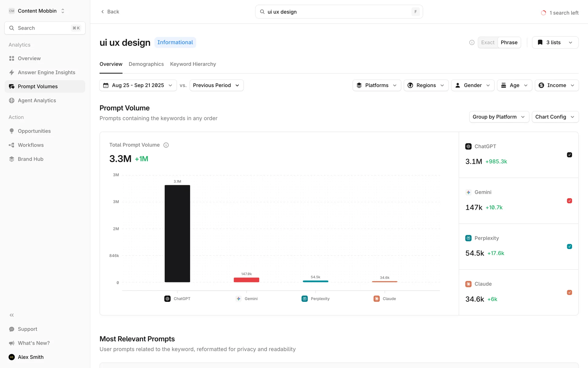The image size is (588, 368).
Task: Open the Keyword Hierarchy tab
Action: point(193,64)
